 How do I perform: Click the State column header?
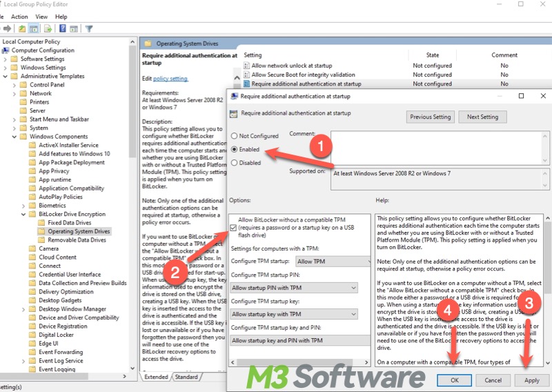tap(433, 55)
